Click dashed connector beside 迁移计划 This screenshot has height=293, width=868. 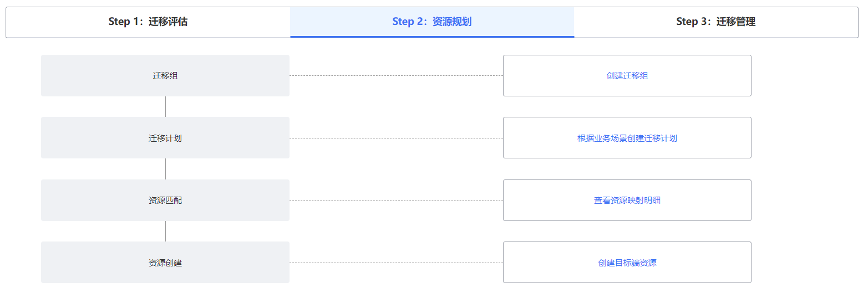(x=396, y=138)
